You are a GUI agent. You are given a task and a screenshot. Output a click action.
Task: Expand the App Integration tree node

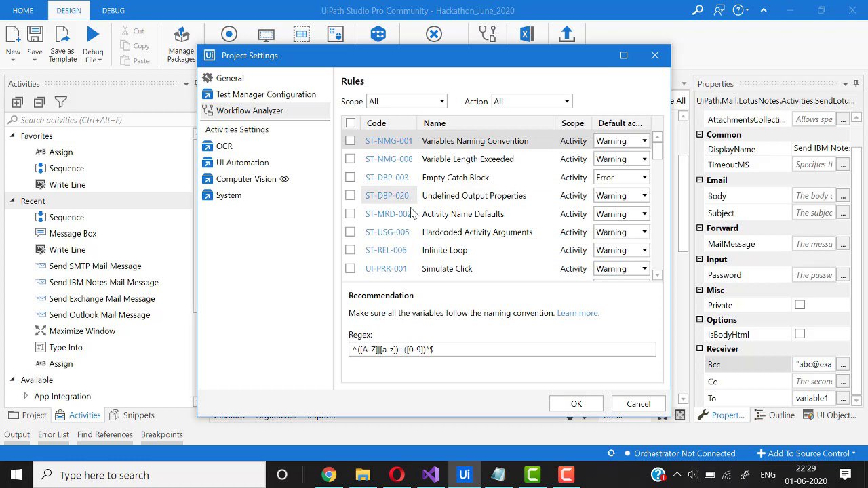26,396
